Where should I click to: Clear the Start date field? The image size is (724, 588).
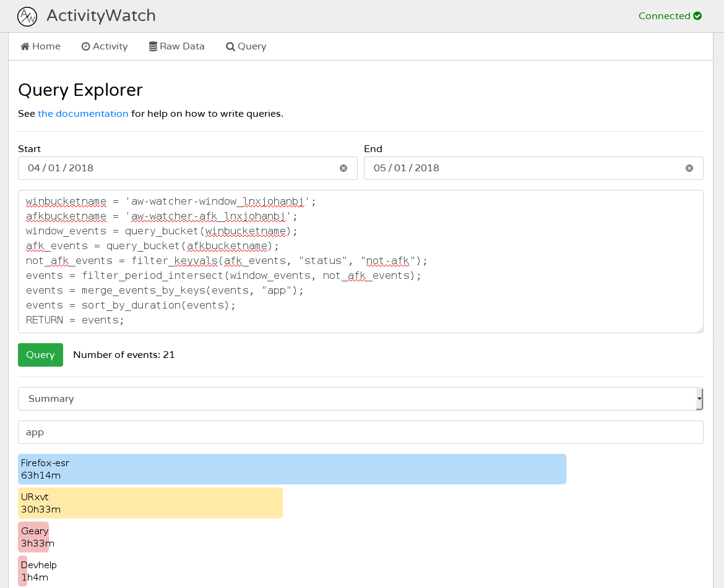click(x=343, y=168)
